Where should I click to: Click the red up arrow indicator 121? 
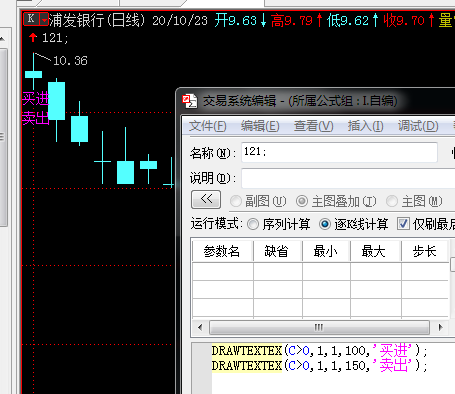click(33, 37)
